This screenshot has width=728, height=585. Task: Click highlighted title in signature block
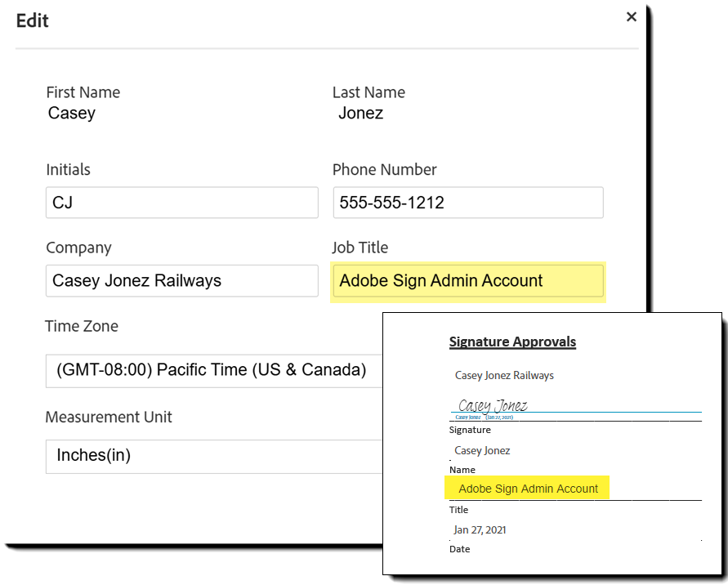pyautogui.click(x=528, y=489)
